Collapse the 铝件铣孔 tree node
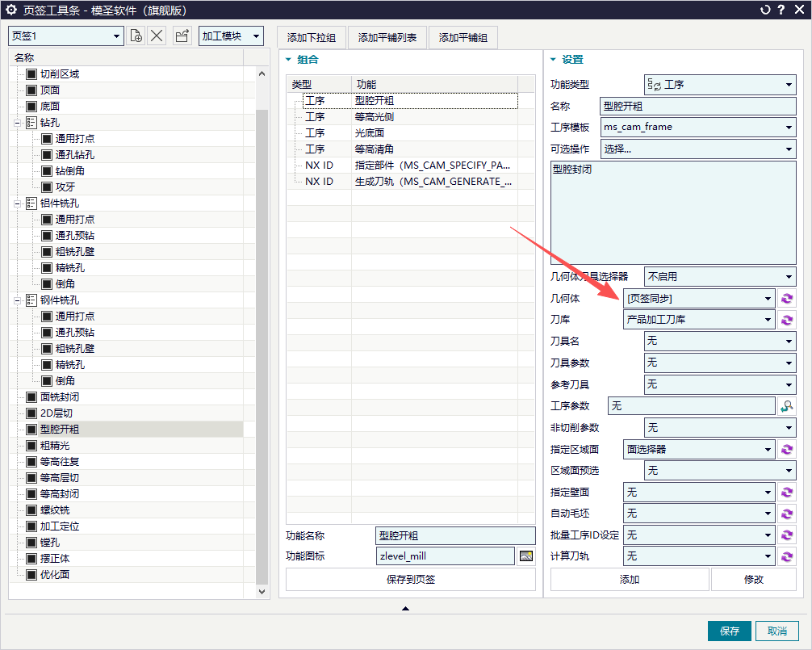The width and height of the screenshot is (812, 650). click(17, 204)
